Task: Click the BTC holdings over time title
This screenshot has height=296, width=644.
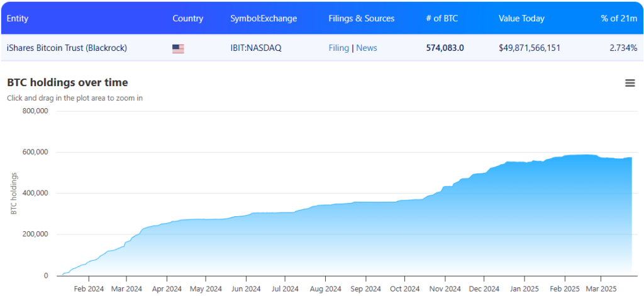Action: coord(67,82)
